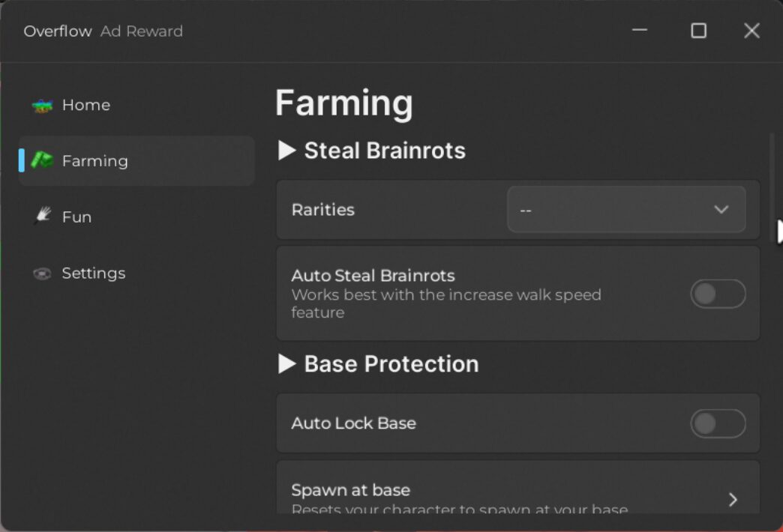
Task: Collapse the Steal Brainrots section heading
Action: tap(385, 151)
